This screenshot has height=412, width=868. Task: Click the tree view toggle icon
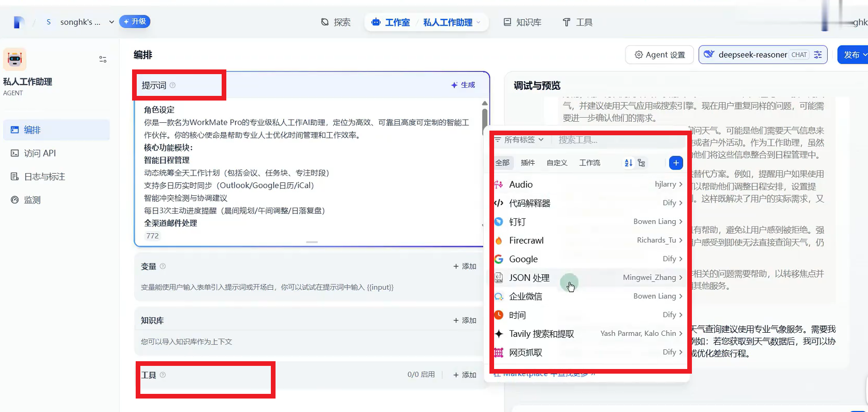point(642,163)
